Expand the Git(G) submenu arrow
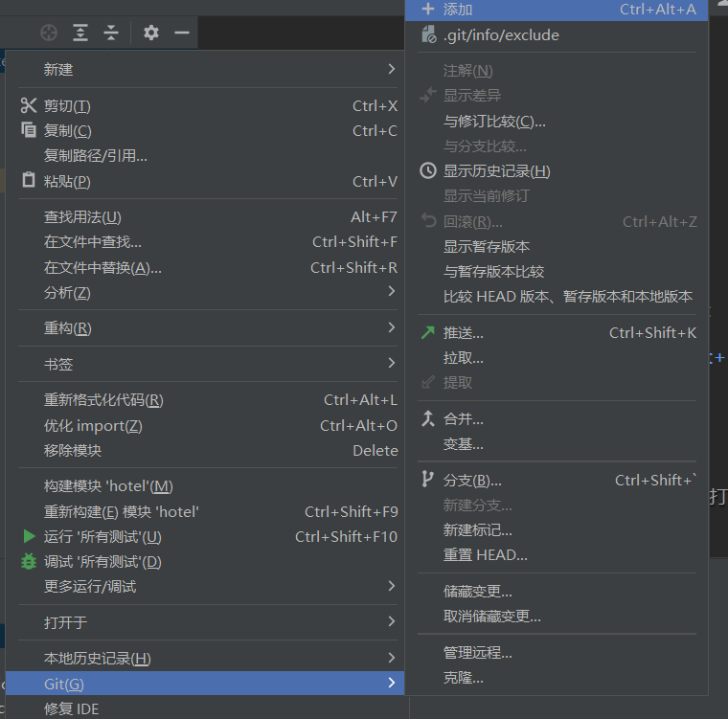 click(x=392, y=683)
